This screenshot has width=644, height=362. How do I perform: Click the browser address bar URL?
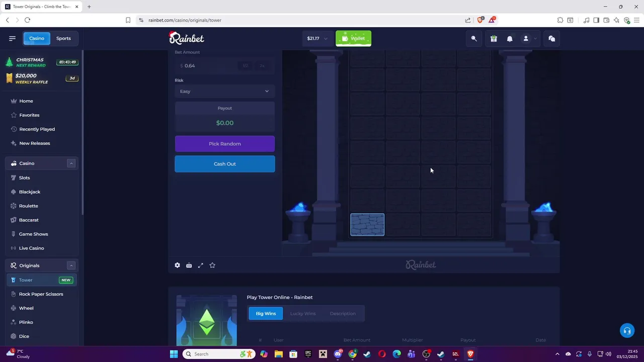click(x=185, y=20)
